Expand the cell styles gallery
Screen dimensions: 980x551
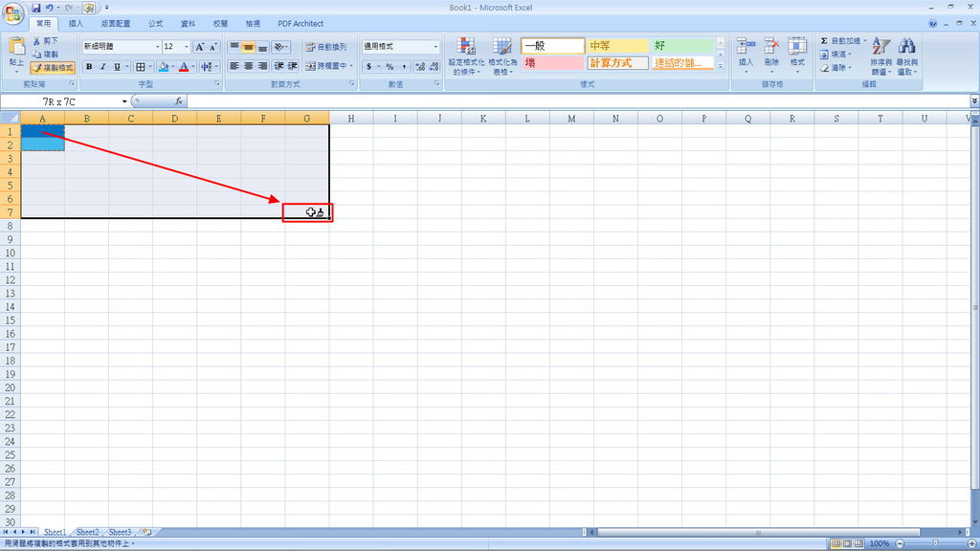pyautogui.click(x=720, y=66)
